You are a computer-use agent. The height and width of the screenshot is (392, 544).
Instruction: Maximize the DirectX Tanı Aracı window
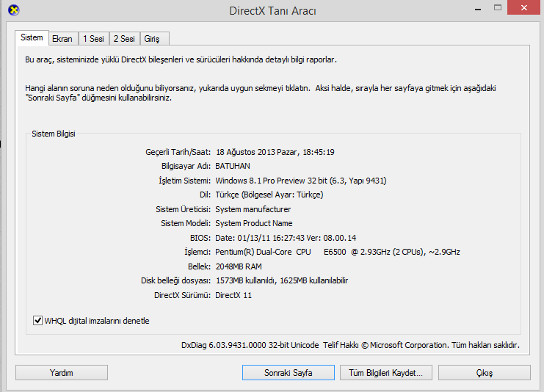[498, 7]
